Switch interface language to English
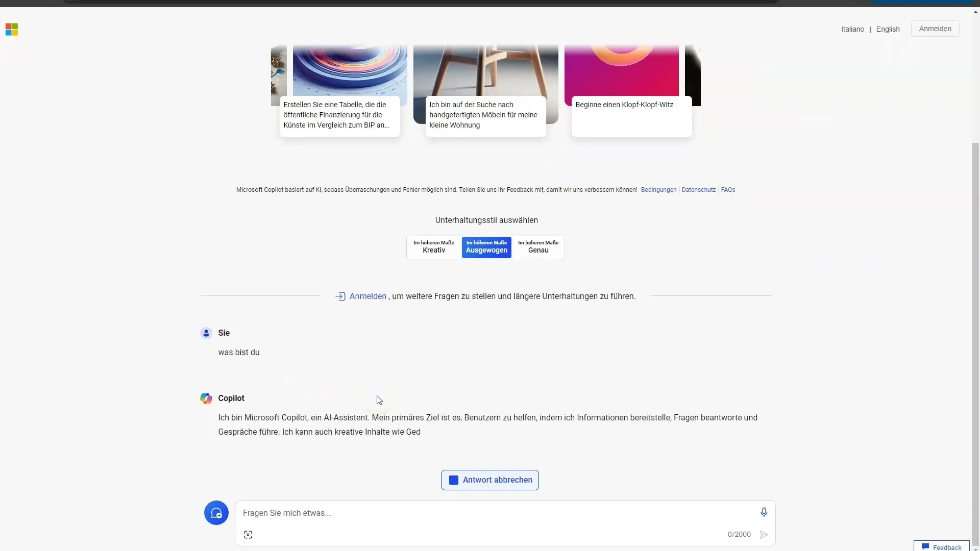980x551 pixels. coord(888,29)
